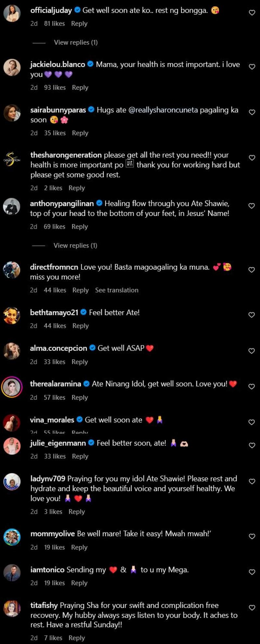Screen dimensions: 260x644
Task: Like officialjuday's comment with the heart
Action: [252, 13]
